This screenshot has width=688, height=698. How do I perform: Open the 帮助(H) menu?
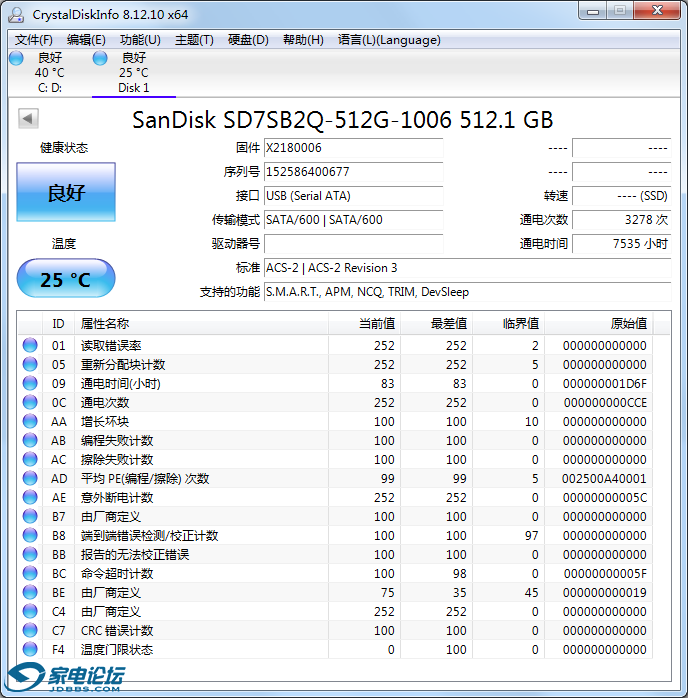303,40
